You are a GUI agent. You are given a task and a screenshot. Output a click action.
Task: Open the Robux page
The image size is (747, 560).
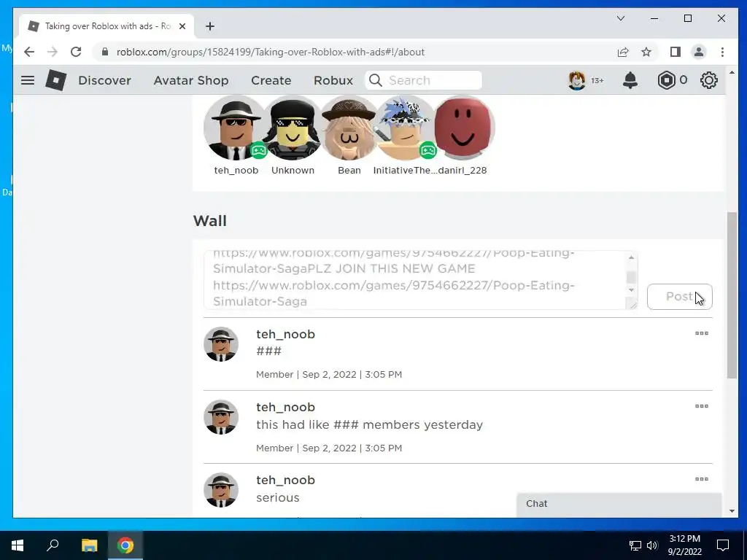click(333, 80)
